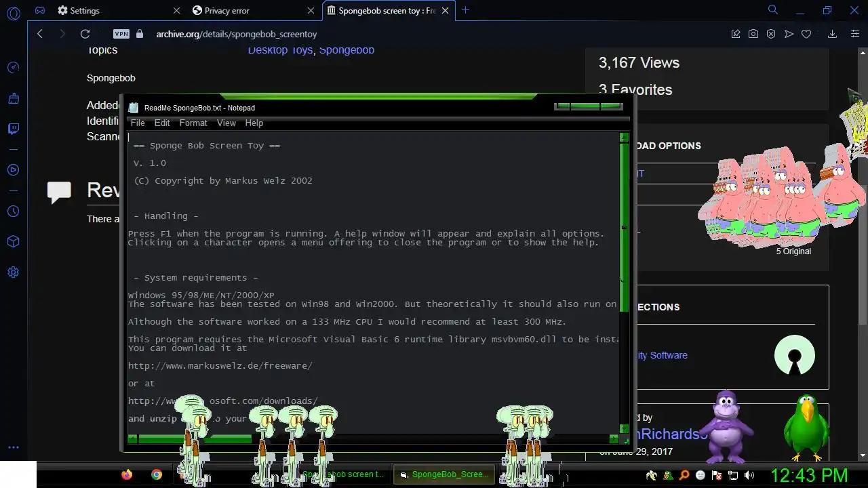Image resolution: width=868 pixels, height=488 pixels.
Task: Open the Desktop Toys topic link
Action: (x=280, y=49)
